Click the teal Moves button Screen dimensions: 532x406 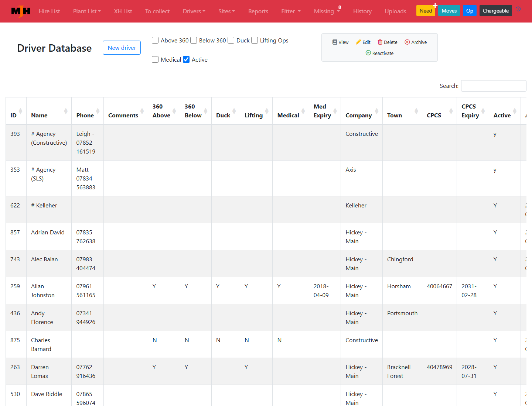[449, 11]
